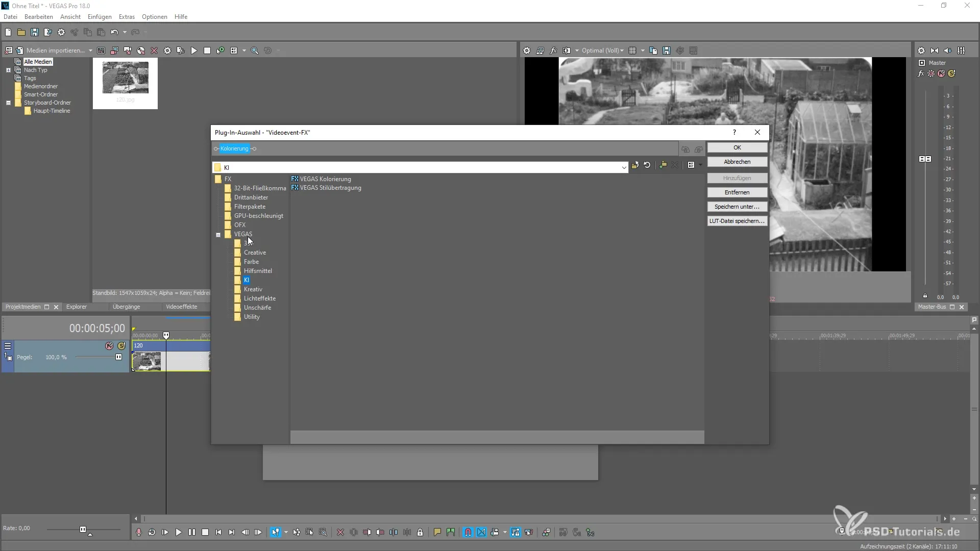
Task: Click the record microphone icon in transport
Action: point(138,532)
